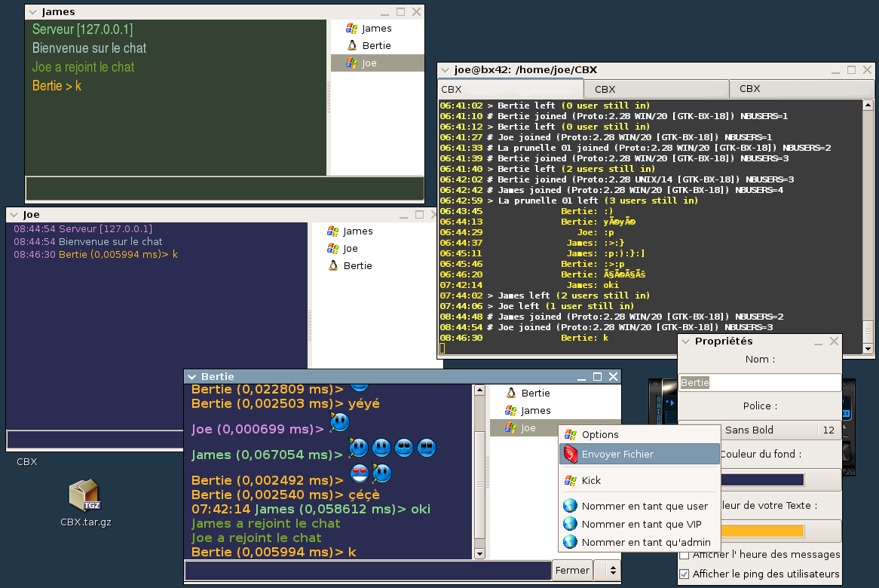Select Options from the context menu
This screenshot has width=879, height=588.
[x=600, y=435]
